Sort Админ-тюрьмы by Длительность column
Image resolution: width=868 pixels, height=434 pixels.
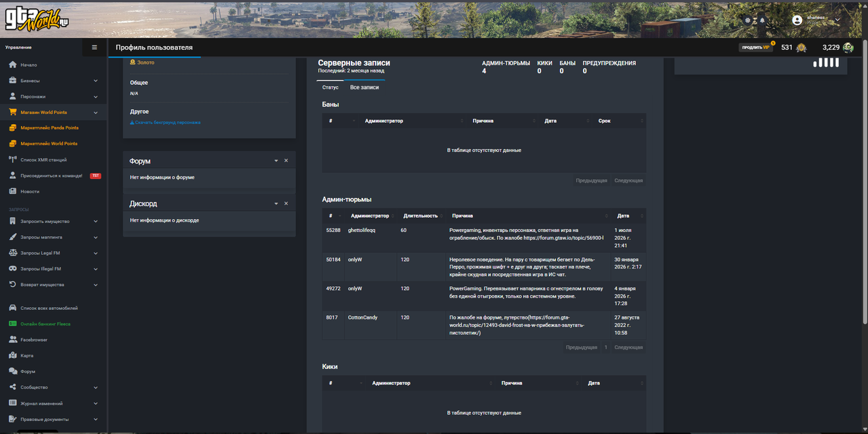[421, 216]
